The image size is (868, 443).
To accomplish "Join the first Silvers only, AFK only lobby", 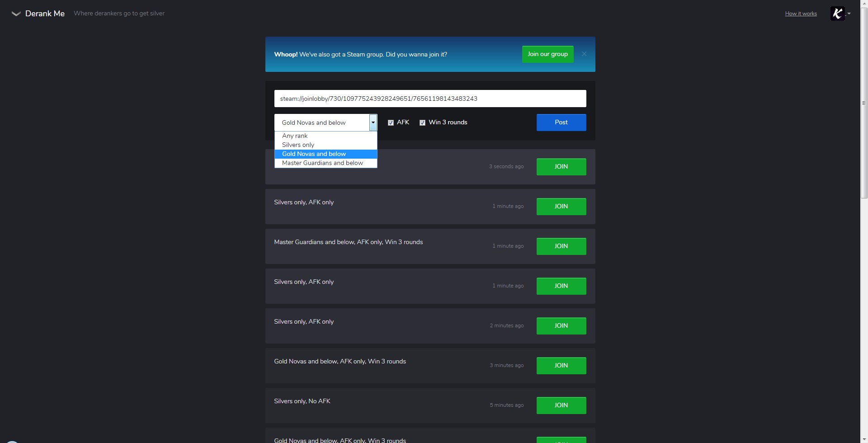I will [x=561, y=207].
